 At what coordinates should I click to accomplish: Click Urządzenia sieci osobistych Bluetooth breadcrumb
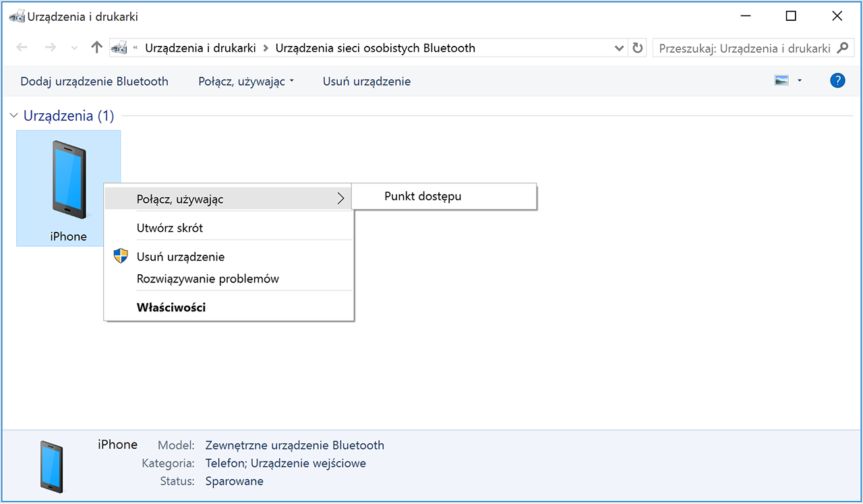(x=376, y=48)
